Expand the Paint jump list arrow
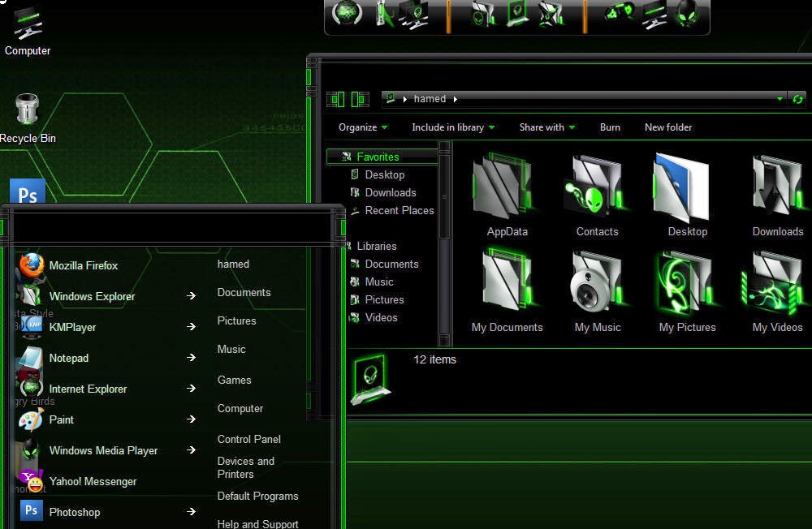The width and height of the screenshot is (812, 529). point(191,419)
